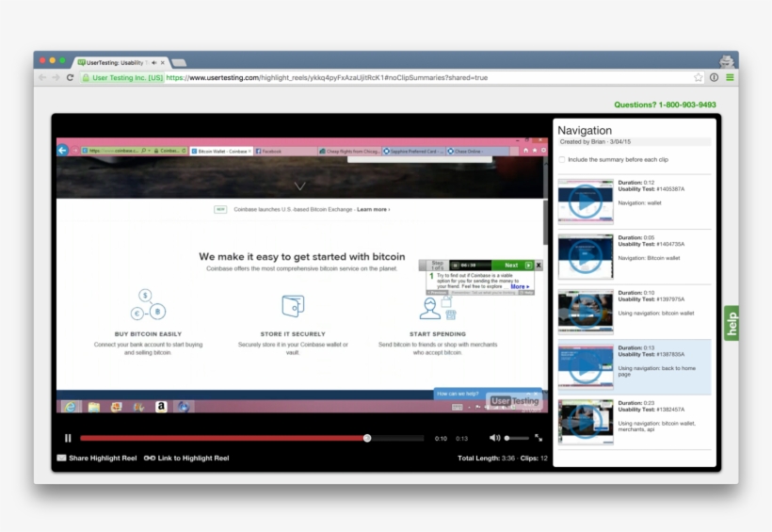
Task: Mute the video with the speaker icon
Action: [494, 438]
